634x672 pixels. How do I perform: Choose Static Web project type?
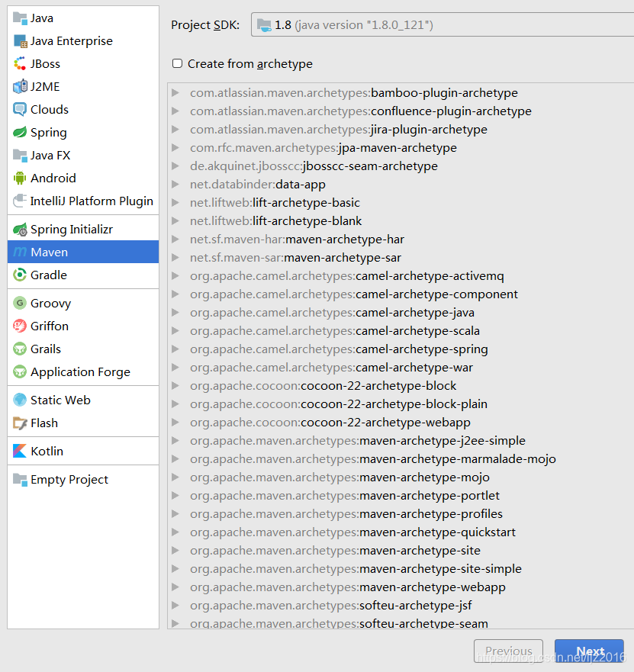(83, 400)
